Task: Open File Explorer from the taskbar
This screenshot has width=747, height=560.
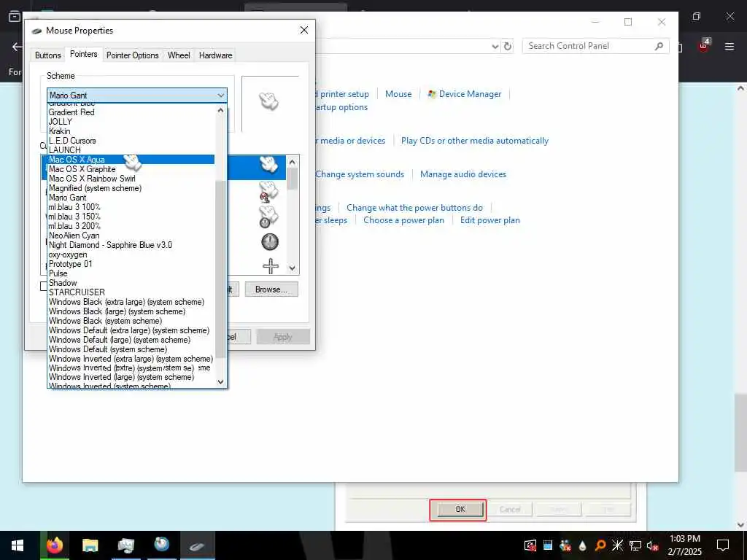Action: point(90,545)
